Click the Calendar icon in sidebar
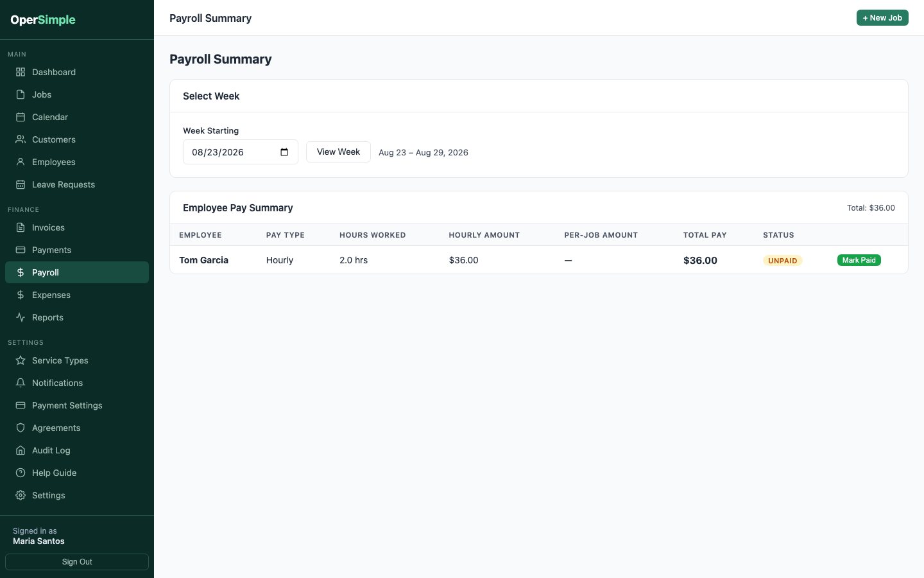Viewport: 924px width, 578px height. 21,117
